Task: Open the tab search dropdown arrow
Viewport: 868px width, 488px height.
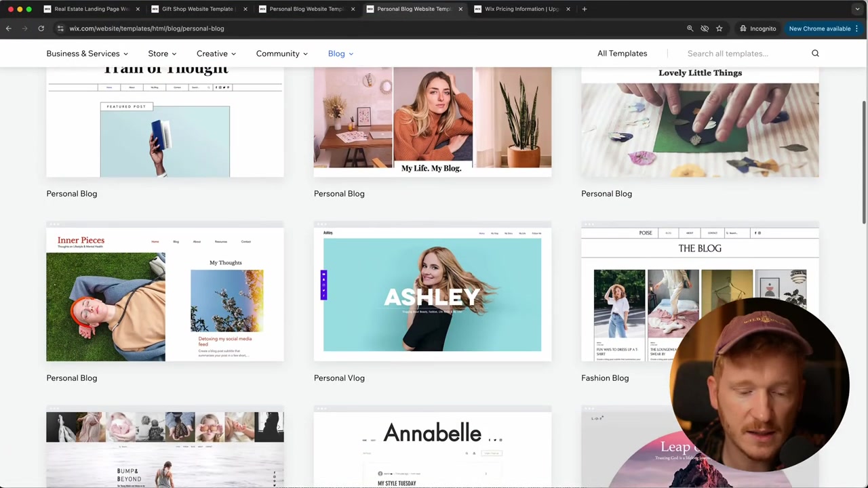Action: (x=857, y=9)
